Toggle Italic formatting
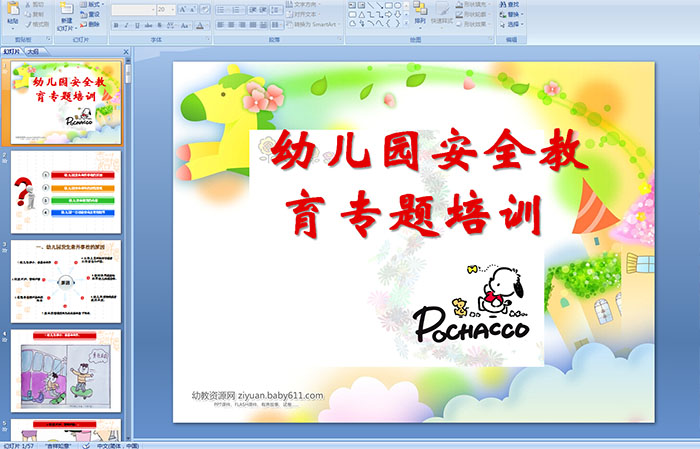This screenshot has height=449, width=700. pos(126,25)
